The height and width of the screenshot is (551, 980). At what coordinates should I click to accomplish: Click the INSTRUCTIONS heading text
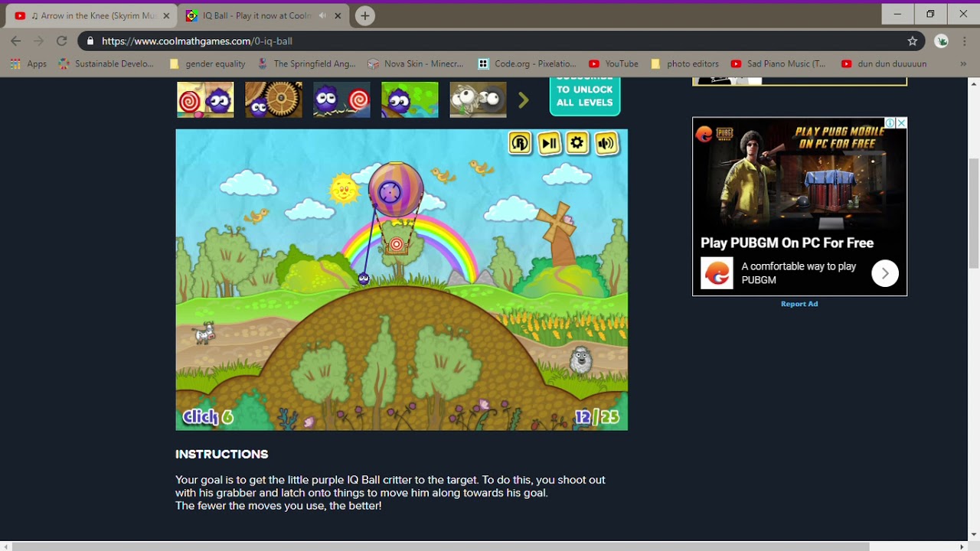222,454
